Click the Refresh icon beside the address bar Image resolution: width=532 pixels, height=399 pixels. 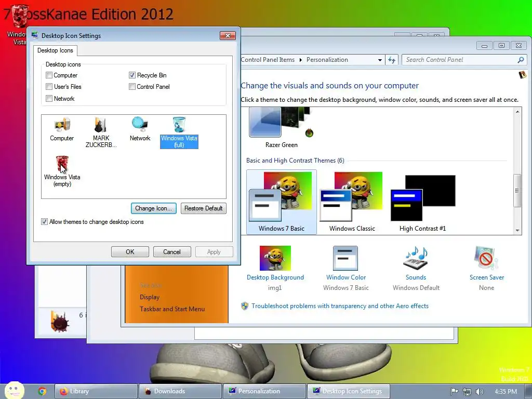pyautogui.click(x=392, y=60)
